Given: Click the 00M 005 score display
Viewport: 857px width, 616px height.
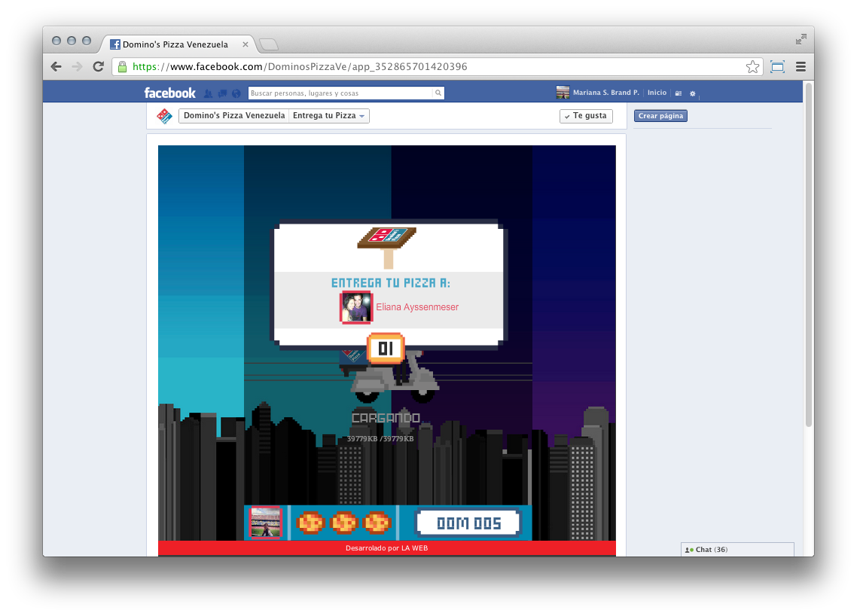Looking at the screenshot, I should tap(468, 523).
